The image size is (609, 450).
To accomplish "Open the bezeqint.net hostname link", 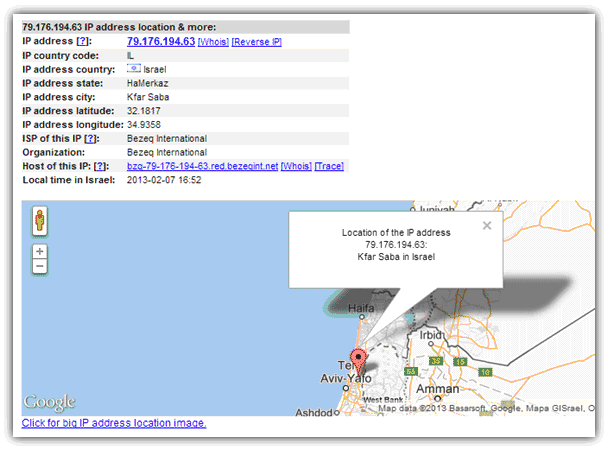I will (x=202, y=166).
